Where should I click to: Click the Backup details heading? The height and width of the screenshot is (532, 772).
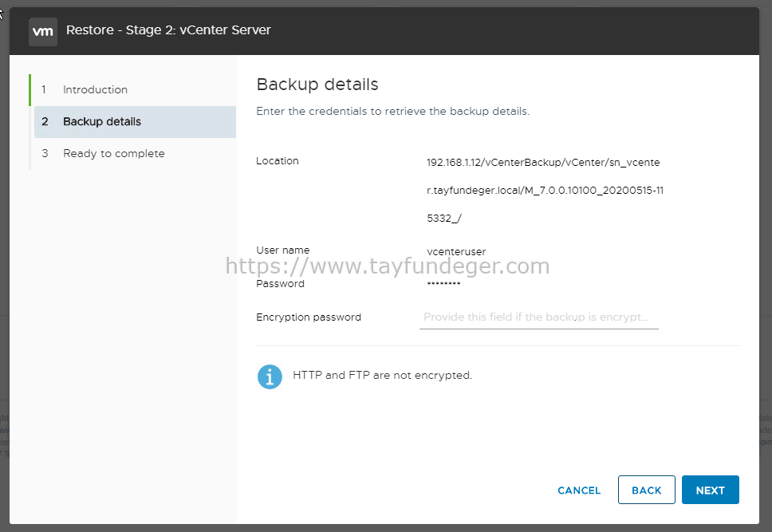pyautogui.click(x=317, y=85)
